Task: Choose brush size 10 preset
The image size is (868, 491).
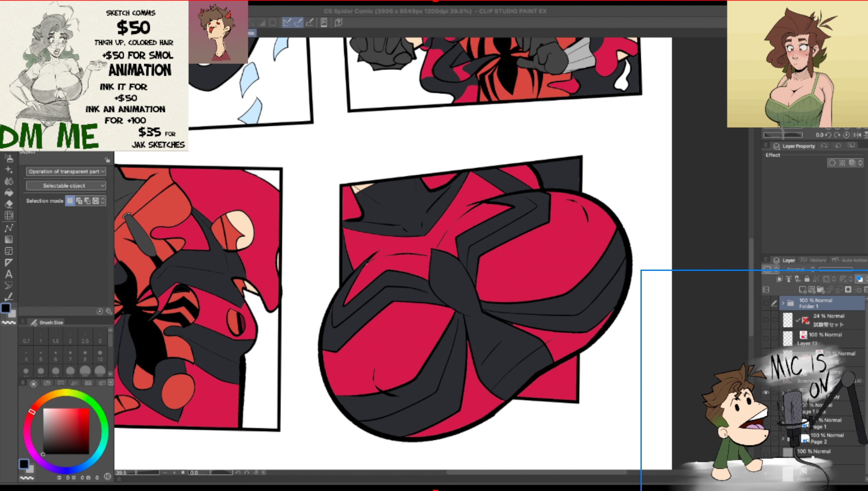Action: click(100, 355)
